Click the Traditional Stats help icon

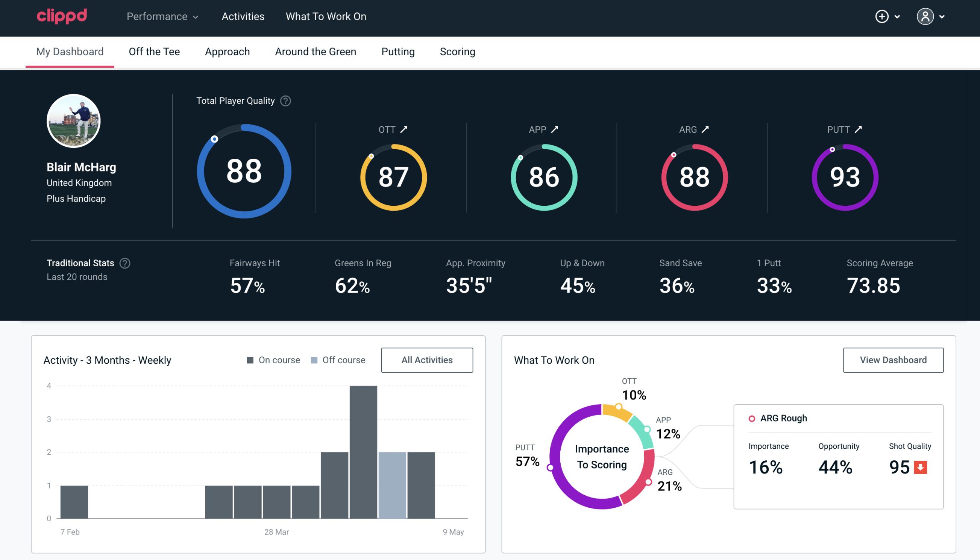(x=126, y=263)
